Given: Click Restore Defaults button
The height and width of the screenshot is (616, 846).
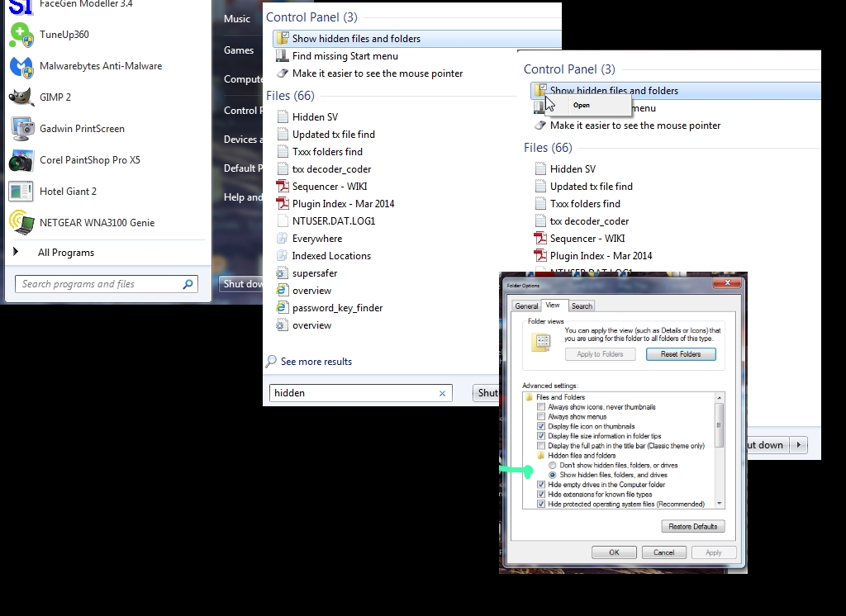Looking at the screenshot, I should pyautogui.click(x=693, y=527).
